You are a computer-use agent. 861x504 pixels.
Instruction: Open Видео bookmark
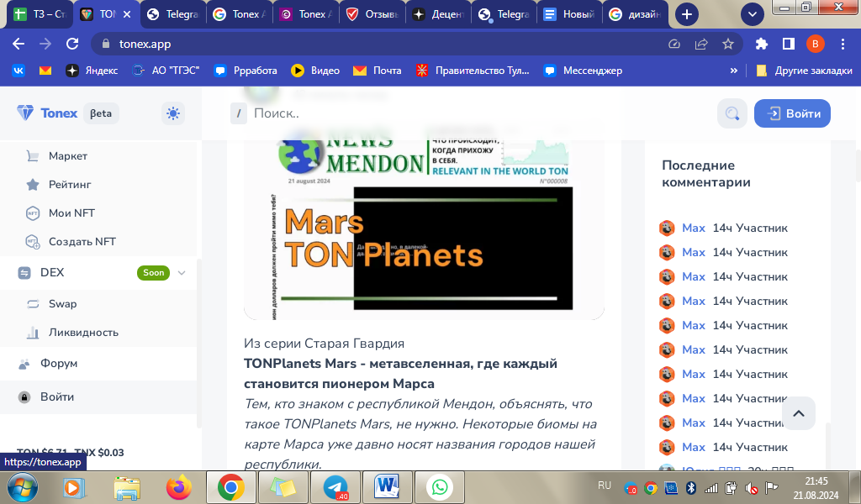pos(315,71)
